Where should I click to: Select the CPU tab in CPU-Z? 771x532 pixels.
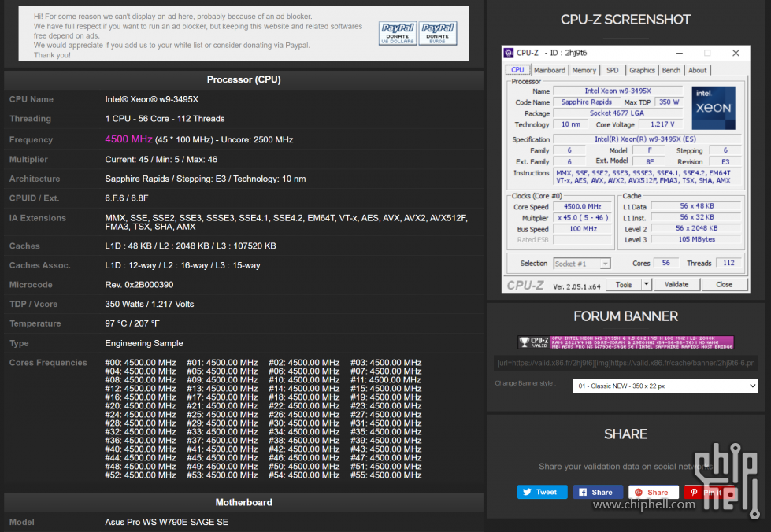[517, 70]
